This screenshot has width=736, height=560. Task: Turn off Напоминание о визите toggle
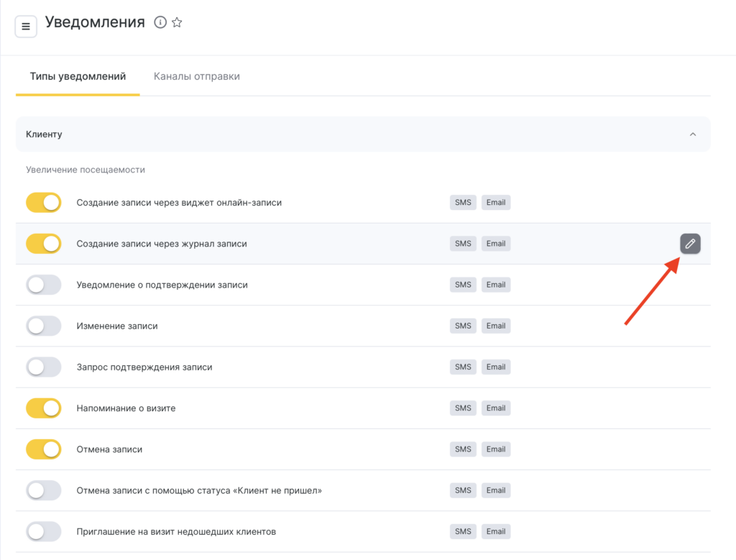pyautogui.click(x=44, y=408)
